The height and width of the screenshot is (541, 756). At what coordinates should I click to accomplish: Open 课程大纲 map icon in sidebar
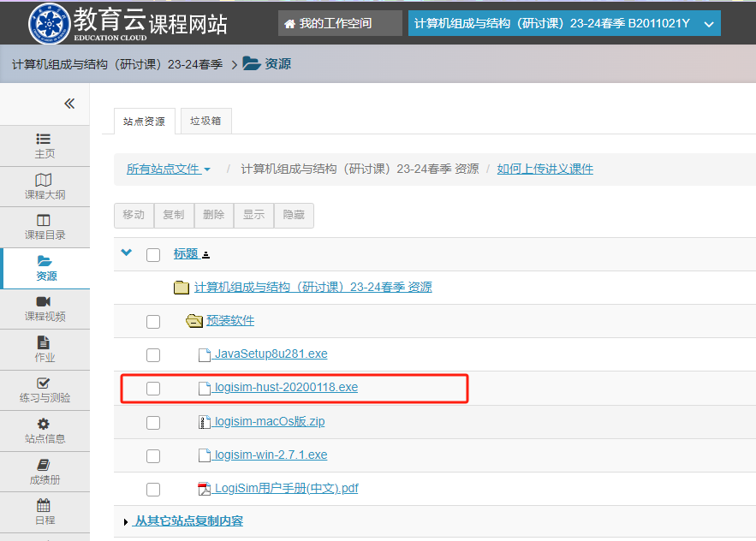coord(44,180)
